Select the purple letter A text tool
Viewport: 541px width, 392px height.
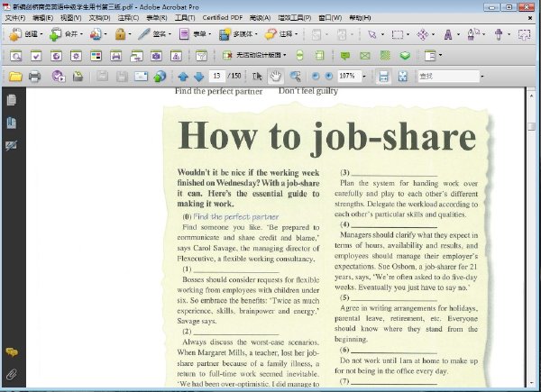point(448,34)
